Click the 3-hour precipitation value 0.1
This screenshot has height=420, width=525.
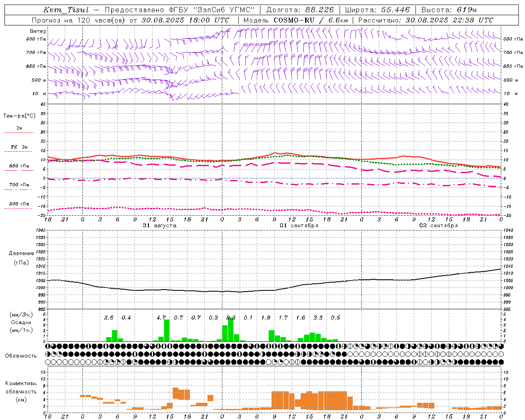pyautogui.click(x=248, y=318)
